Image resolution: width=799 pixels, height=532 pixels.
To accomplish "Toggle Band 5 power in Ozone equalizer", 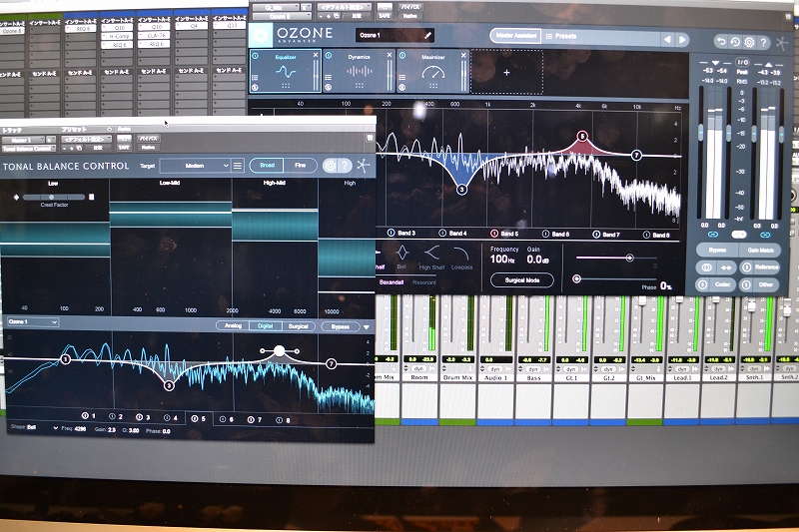I will click(x=493, y=234).
